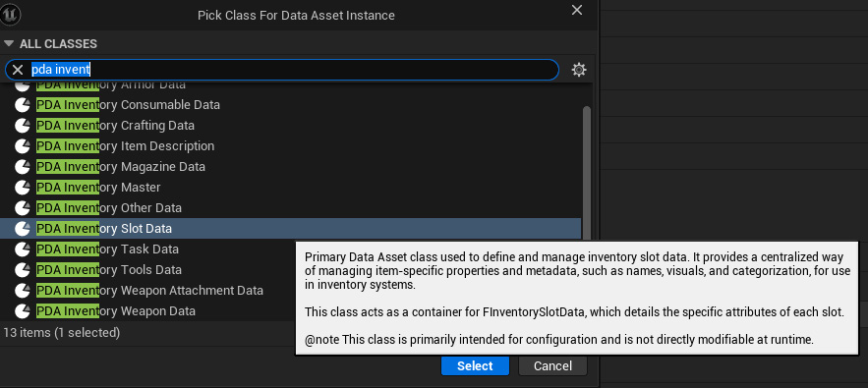Click the PDA Inventory Weapon Data icon
This screenshot has width=868, height=388.
[23, 311]
